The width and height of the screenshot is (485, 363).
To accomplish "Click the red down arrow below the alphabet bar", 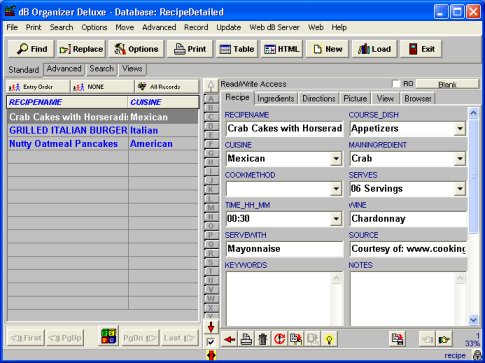I will (x=211, y=327).
